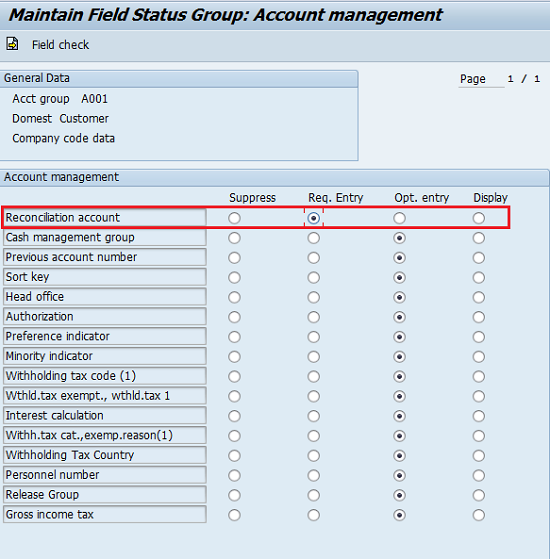The image size is (550, 559).
Task: Choose Opt. entry for Sort key
Action: click(400, 277)
